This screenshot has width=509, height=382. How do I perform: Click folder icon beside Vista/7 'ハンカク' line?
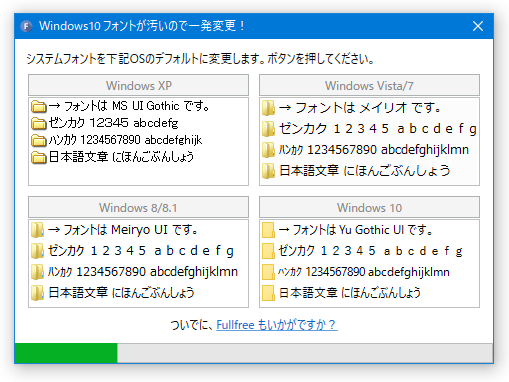click(x=268, y=150)
